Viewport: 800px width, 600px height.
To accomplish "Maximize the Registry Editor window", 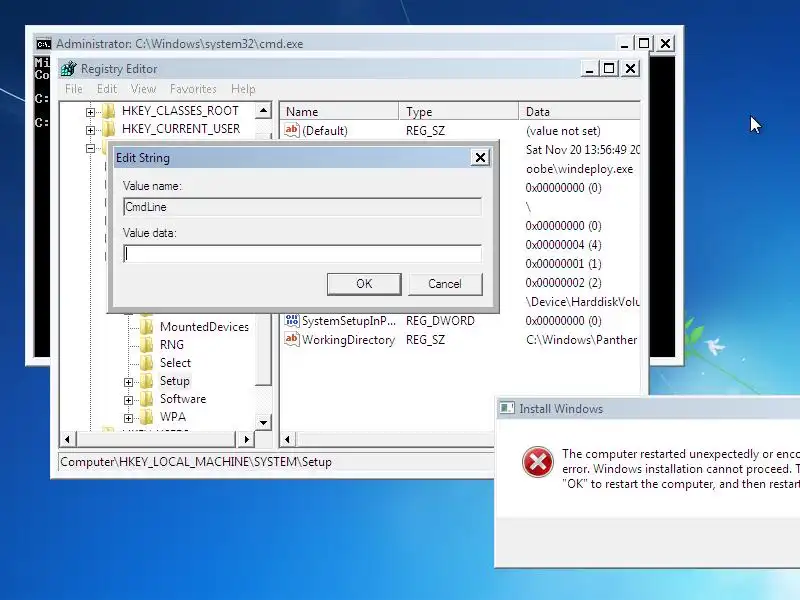I will click(609, 68).
